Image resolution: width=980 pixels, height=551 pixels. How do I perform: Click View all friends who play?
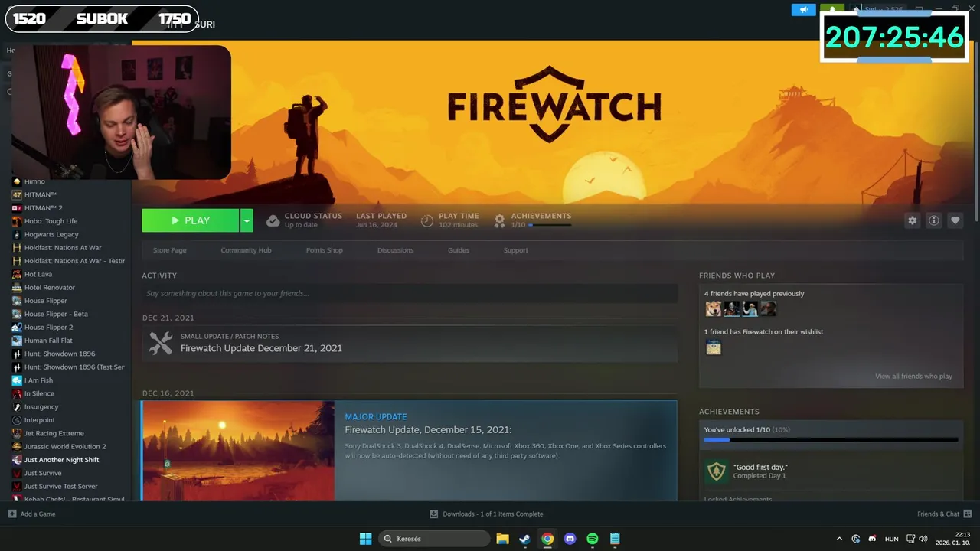(x=913, y=377)
